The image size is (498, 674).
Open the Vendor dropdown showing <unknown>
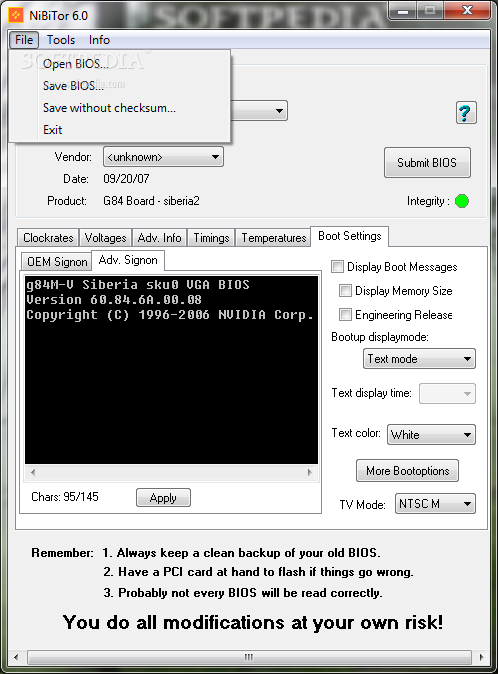163,157
